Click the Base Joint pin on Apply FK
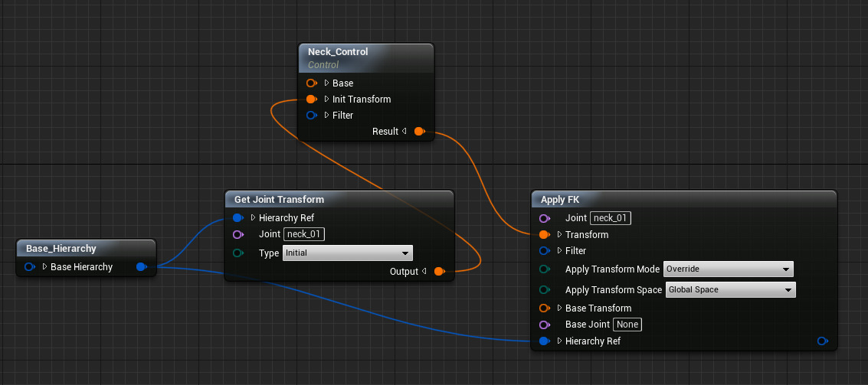The image size is (868, 385). (x=545, y=325)
